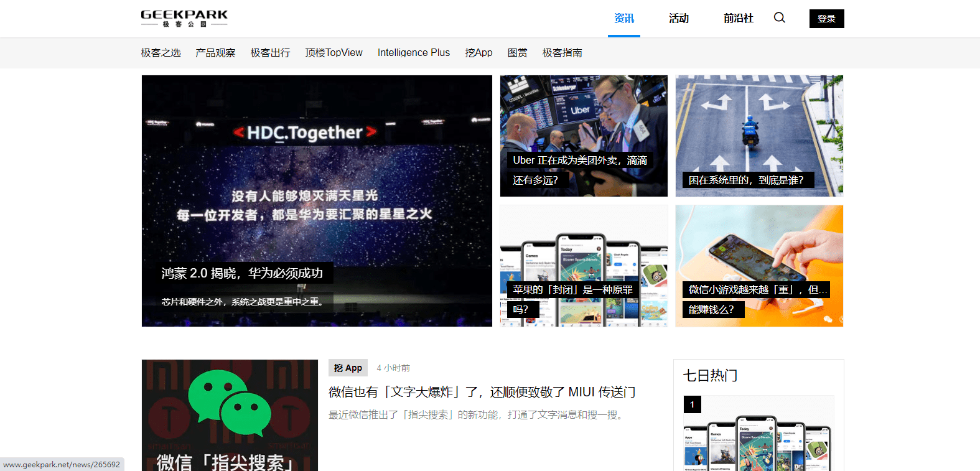Image resolution: width=980 pixels, height=471 pixels.
Task: Click the 七日热门 section heading
Action: [x=710, y=376]
